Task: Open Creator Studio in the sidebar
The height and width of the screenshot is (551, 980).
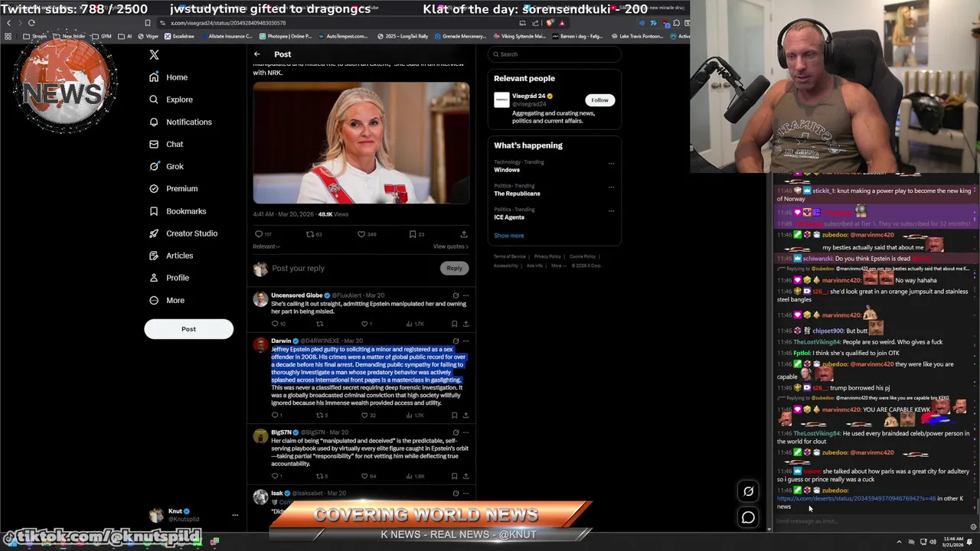Action: (x=183, y=233)
